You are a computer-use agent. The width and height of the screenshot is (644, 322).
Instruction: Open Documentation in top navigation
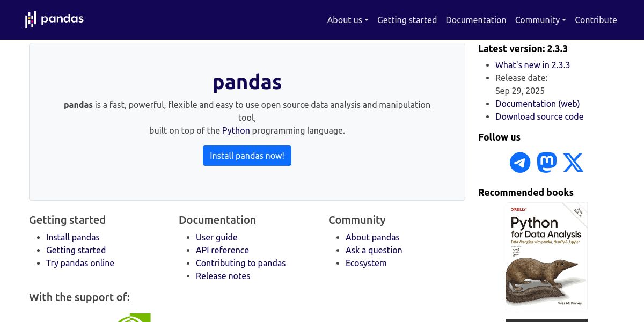pos(476,20)
